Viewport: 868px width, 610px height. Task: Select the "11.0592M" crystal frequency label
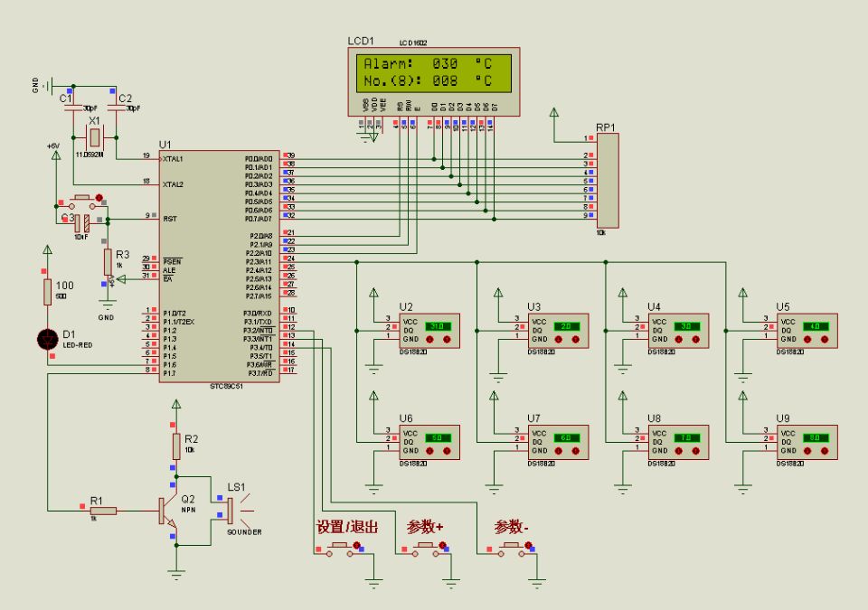click(x=90, y=155)
